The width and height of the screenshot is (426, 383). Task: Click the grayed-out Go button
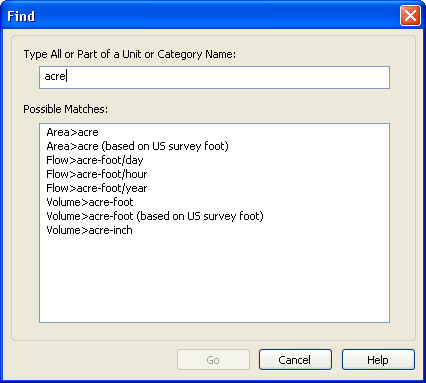pyautogui.click(x=213, y=360)
